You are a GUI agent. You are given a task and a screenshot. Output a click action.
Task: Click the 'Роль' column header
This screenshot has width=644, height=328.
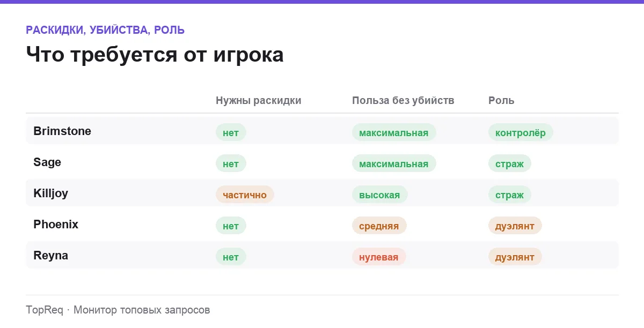pos(501,100)
